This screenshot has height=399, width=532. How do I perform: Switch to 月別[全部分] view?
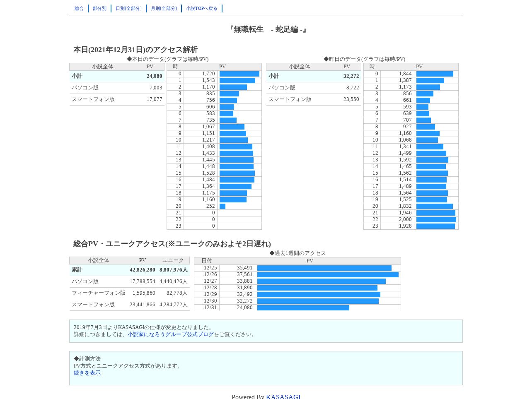tap(164, 9)
